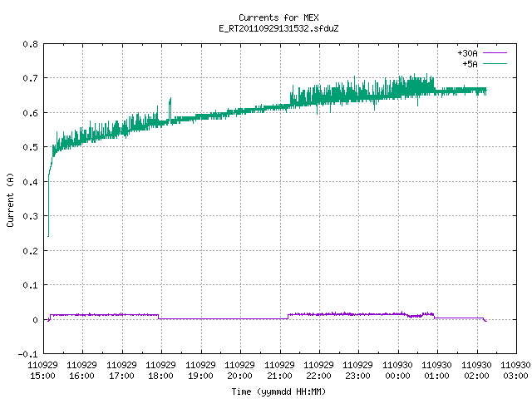Click the y-axis tick value 0.4

[30, 182]
